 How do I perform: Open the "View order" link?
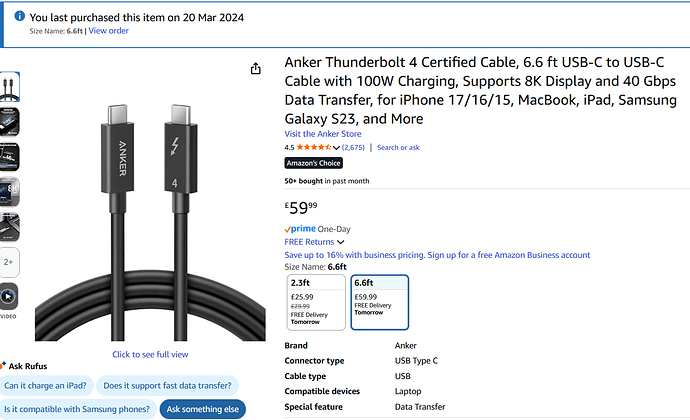coord(108,31)
